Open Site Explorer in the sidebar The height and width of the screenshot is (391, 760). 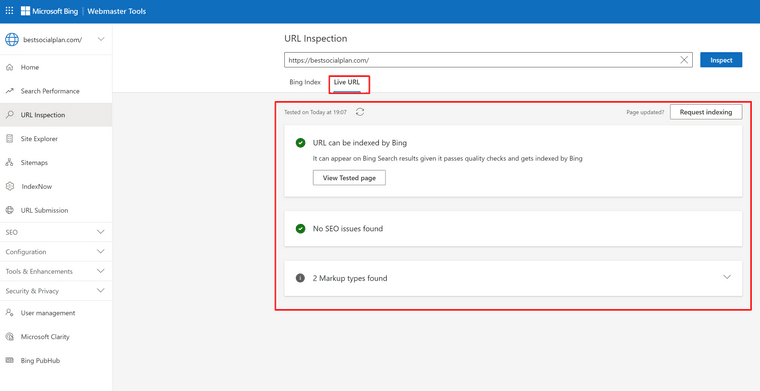click(56, 139)
